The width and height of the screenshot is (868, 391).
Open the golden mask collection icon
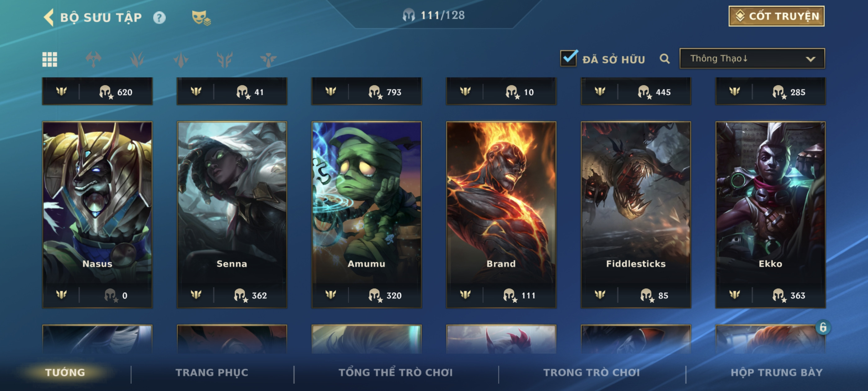point(201,18)
